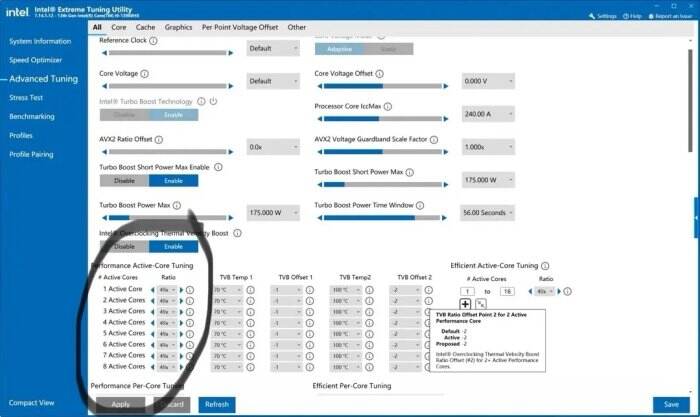700x417 pixels.
Task: Click the AVX2 Ratio Offset info icon
Action: pyautogui.click(x=158, y=140)
